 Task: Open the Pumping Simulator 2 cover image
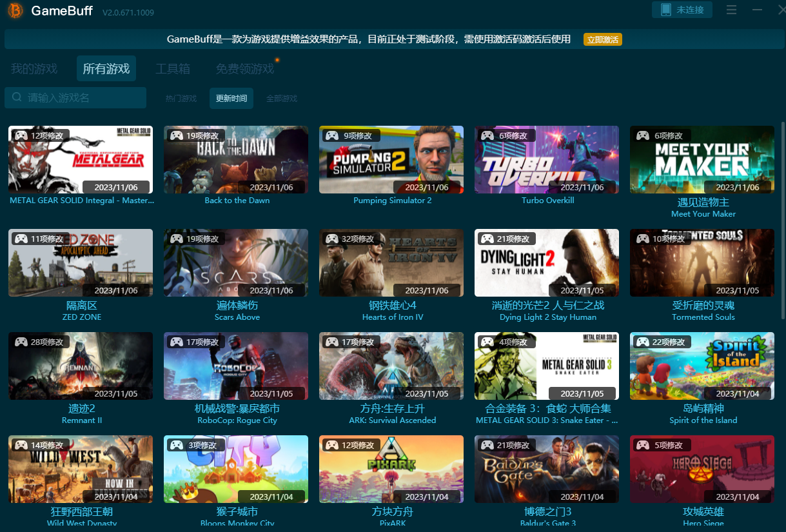(391, 159)
